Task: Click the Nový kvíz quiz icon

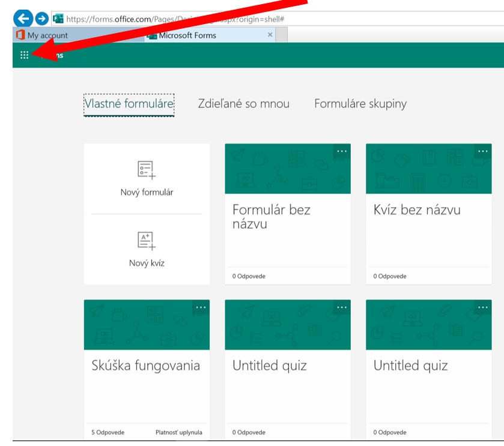Action: [147, 241]
